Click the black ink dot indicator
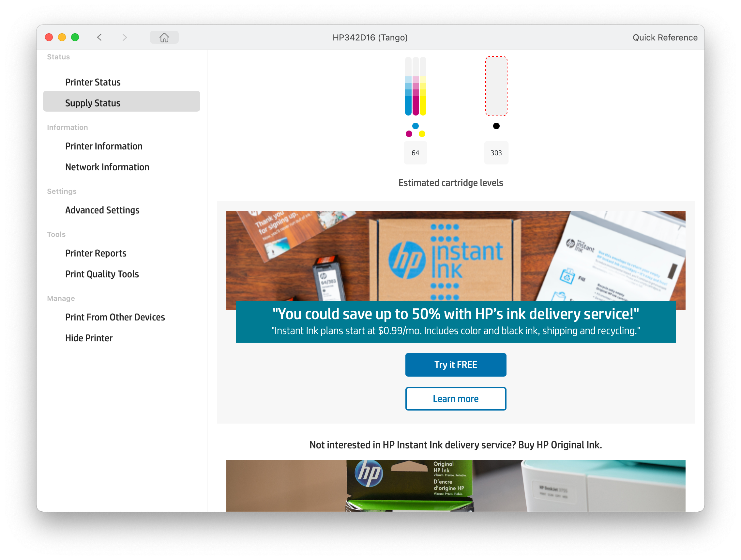Image resolution: width=741 pixels, height=560 pixels. tap(496, 126)
